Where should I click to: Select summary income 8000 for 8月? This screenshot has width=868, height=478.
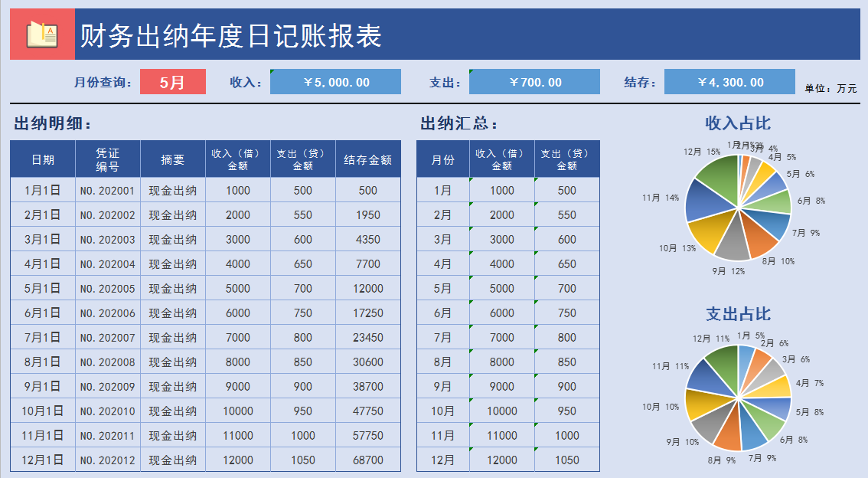click(502, 362)
